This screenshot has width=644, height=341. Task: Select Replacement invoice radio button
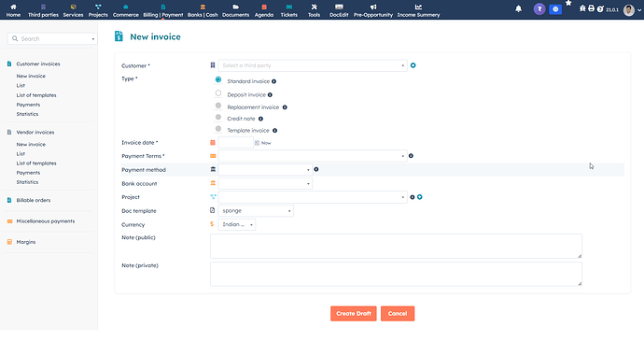pos(218,106)
